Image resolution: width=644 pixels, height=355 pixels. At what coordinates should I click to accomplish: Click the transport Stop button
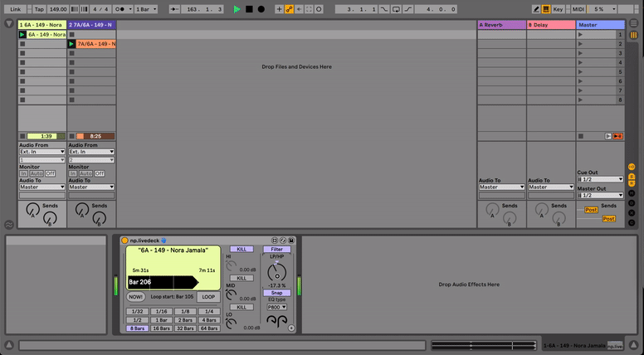click(x=249, y=9)
